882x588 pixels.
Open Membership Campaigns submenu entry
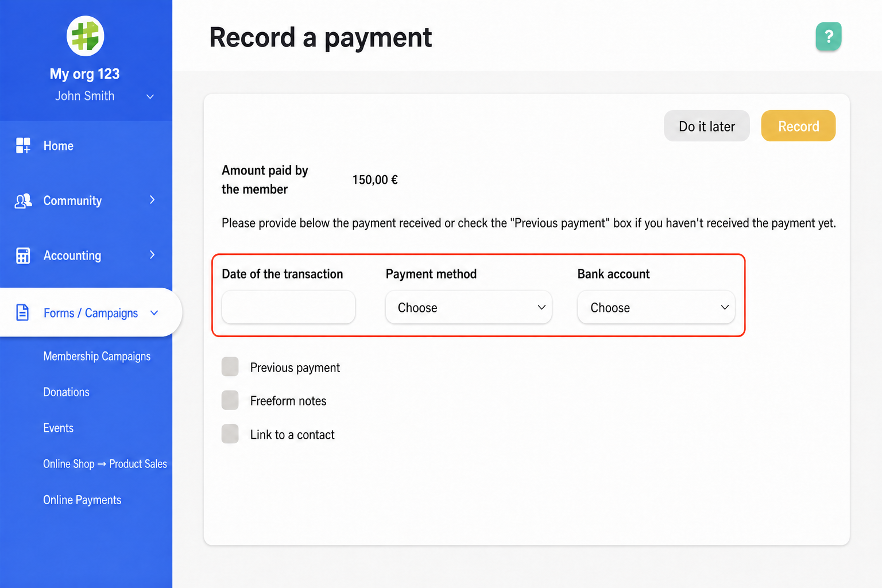97,356
